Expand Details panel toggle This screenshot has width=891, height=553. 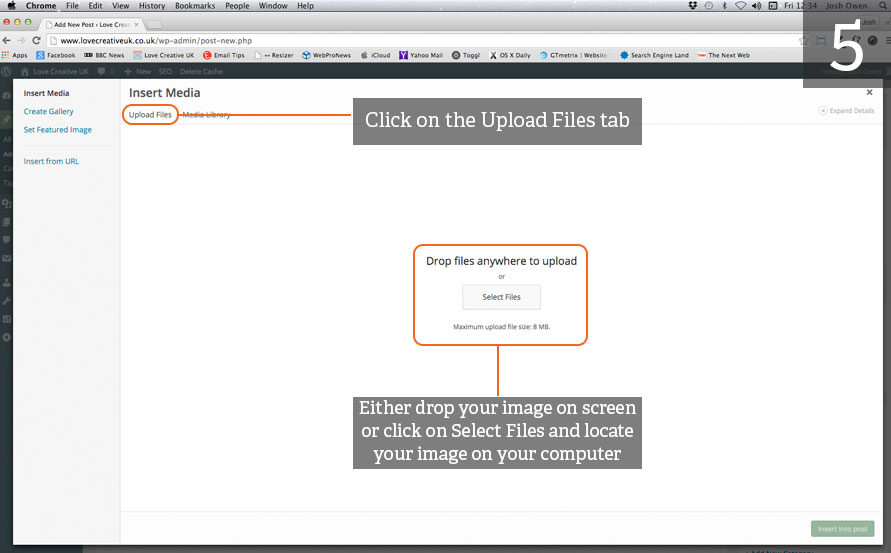(846, 111)
